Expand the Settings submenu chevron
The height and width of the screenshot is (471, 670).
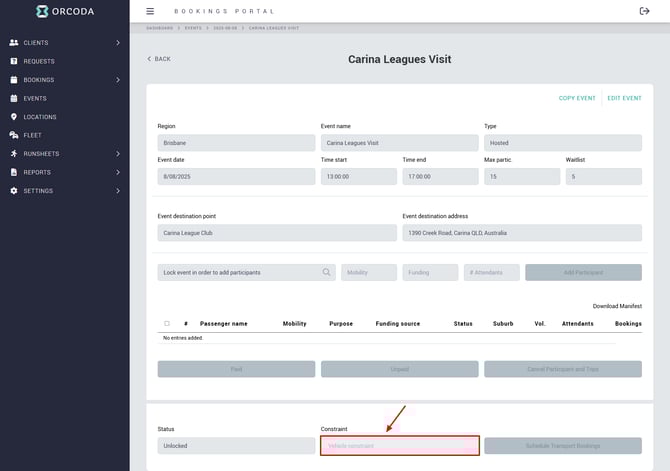click(118, 191)
